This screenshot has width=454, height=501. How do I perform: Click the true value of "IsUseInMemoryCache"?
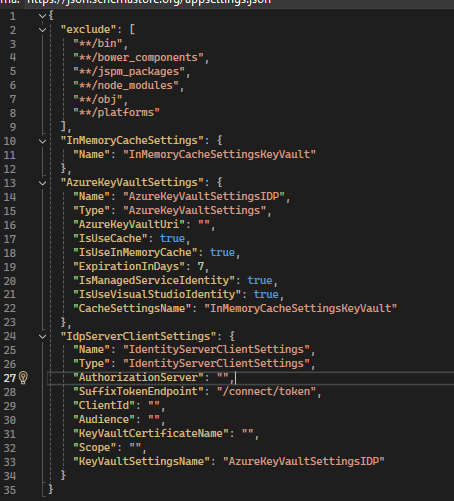click(x=222, y=252)
